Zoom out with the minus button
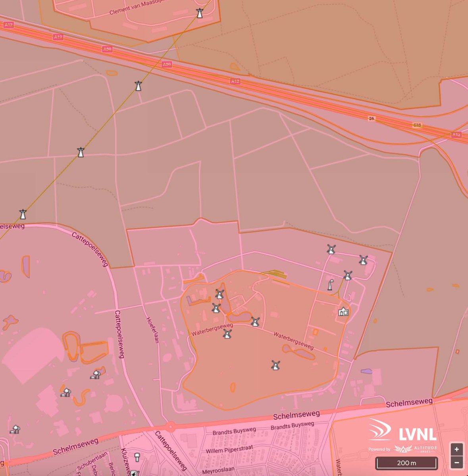The image size is (468, 476). click(x=456, y=463)
